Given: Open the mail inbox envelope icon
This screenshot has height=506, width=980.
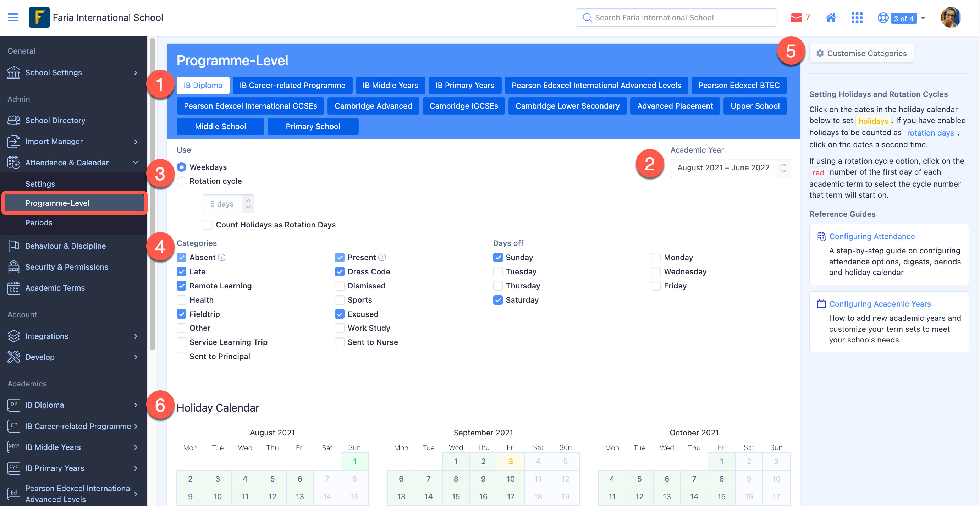Looking at the screenshot, I should point(796,17).
